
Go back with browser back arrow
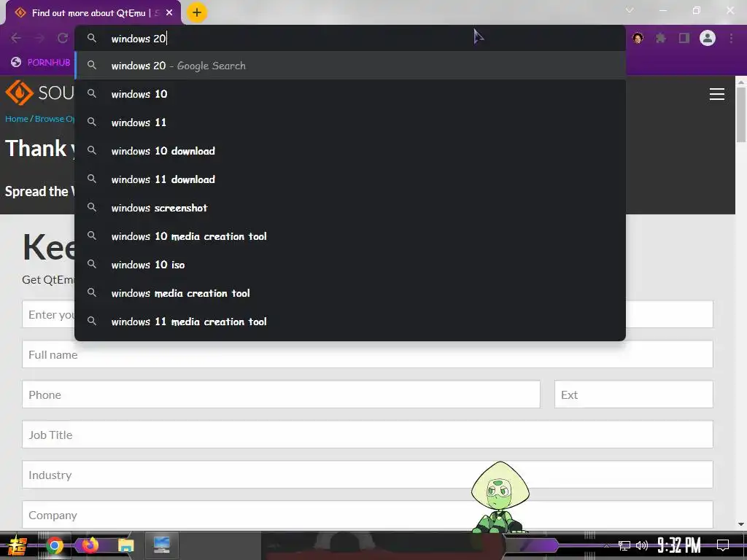tap(16, 38)
